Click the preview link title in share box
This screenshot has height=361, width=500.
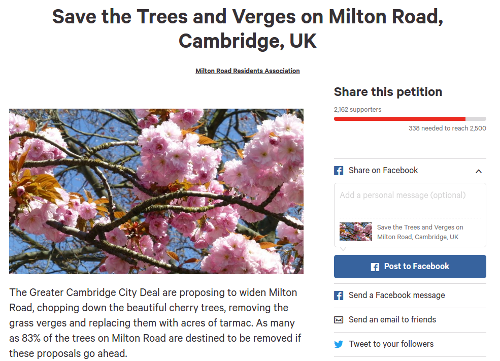point(420,232)
